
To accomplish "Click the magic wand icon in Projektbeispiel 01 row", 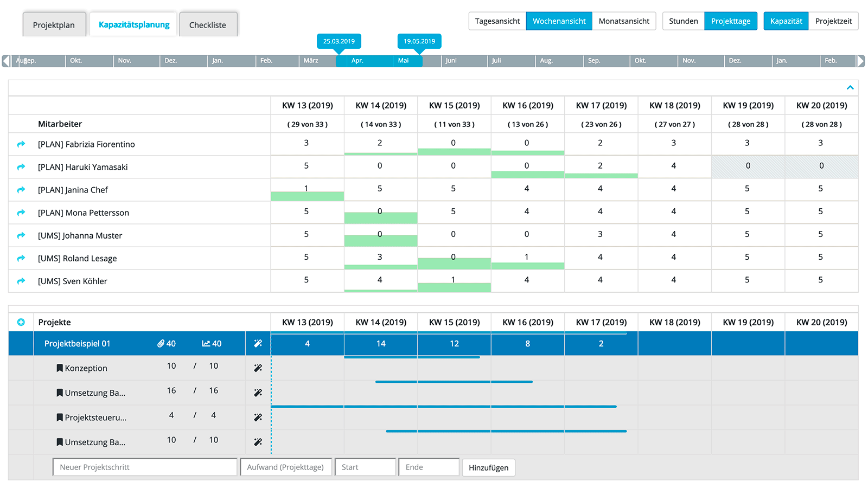I will coord(258,343).
